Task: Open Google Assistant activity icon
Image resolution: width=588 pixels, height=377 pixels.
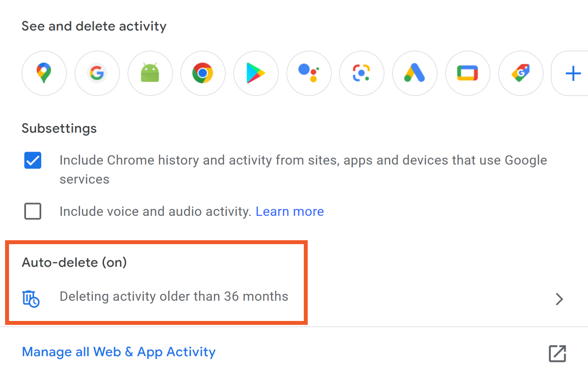Action: click(x=309, y=73)
